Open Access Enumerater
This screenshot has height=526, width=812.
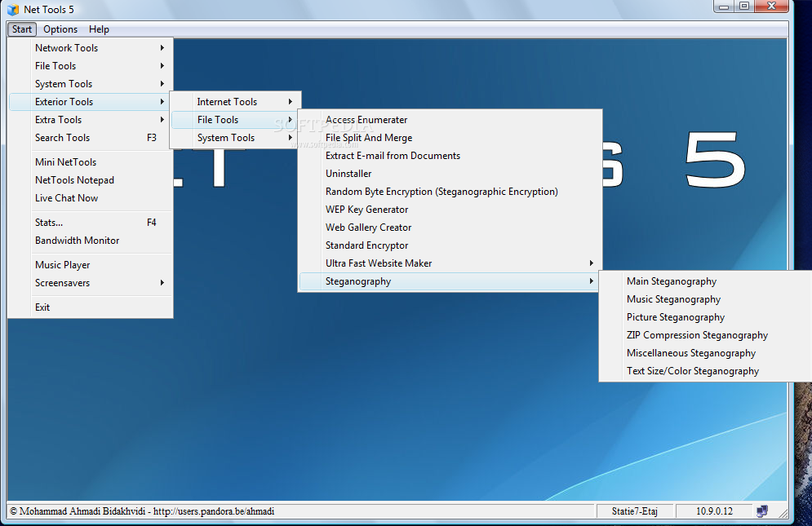[450, 120]
